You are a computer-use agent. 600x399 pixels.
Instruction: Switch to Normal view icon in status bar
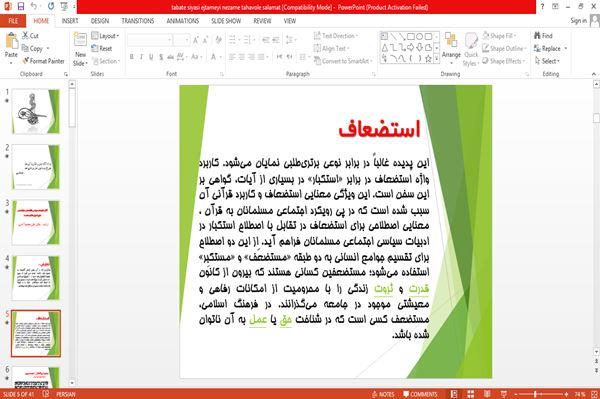pyautogui.click(x=454, y=394)
